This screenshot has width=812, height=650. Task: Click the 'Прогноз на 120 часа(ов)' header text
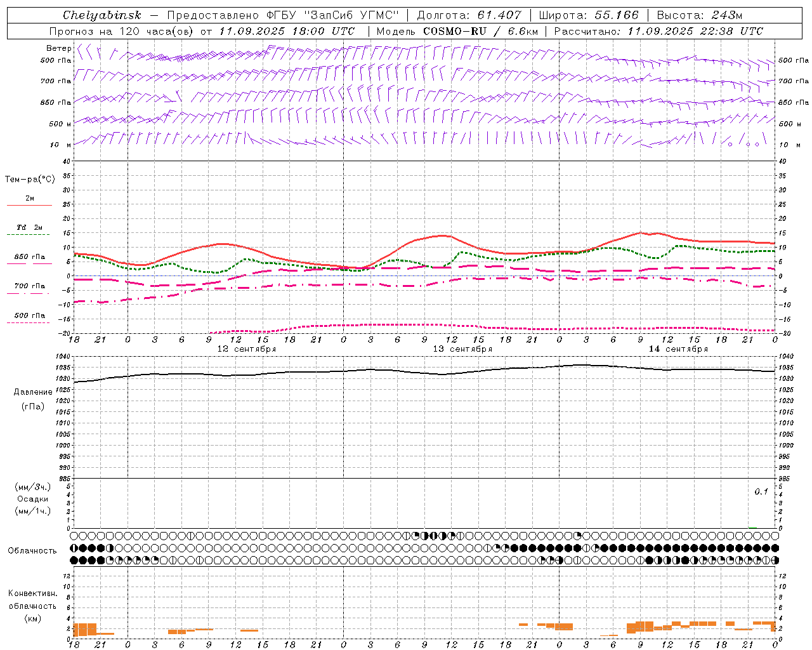point(122,31)
